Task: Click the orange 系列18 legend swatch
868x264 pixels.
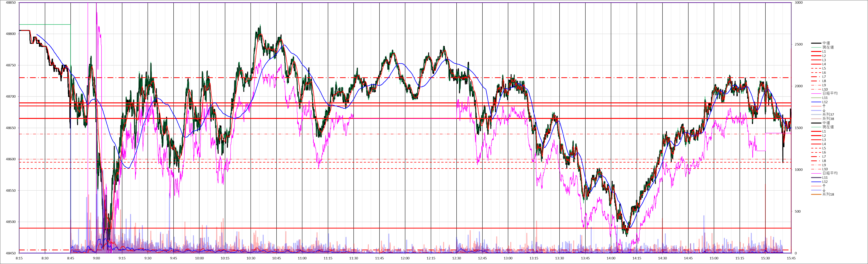Action: coord(816,194)
